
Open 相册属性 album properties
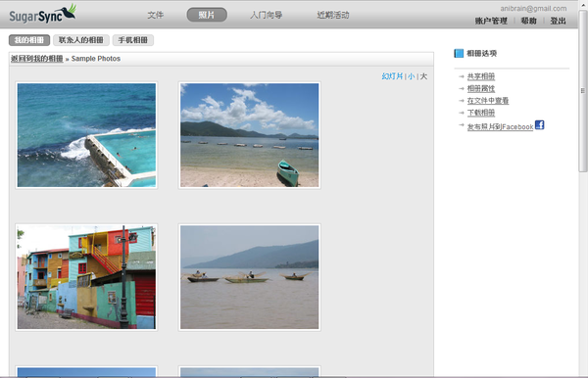click(481, 88)
